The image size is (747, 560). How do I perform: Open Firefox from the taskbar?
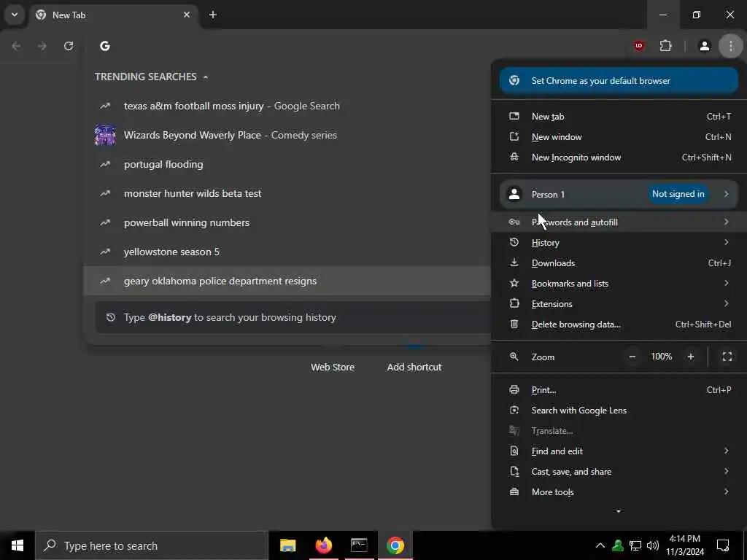coord(323,545)
